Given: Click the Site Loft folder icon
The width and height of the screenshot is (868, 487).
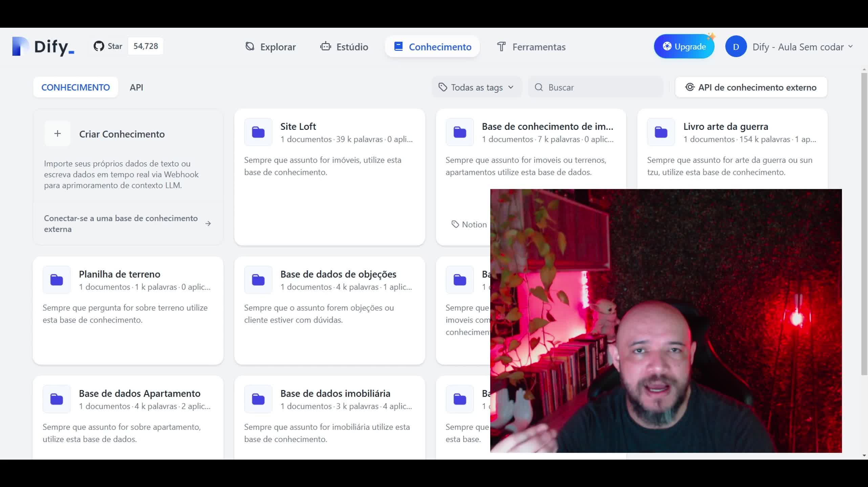Looking at the screenshot, I should tap(258, 132).
